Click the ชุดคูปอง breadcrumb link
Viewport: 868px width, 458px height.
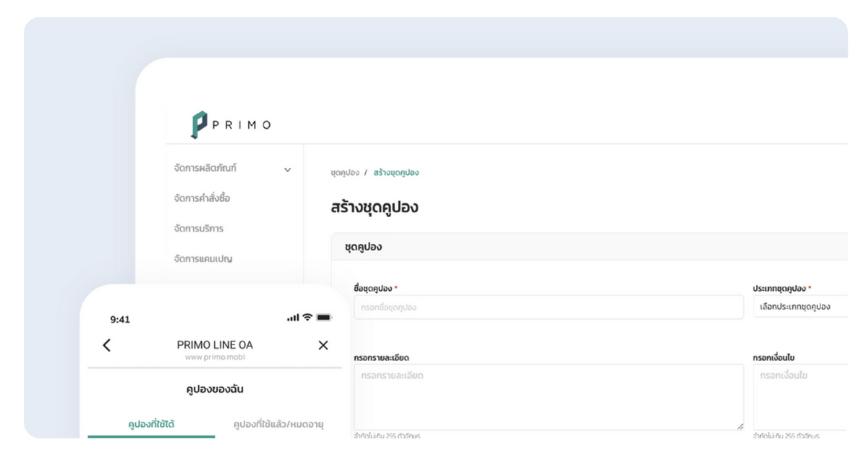(x=344, y=173)
